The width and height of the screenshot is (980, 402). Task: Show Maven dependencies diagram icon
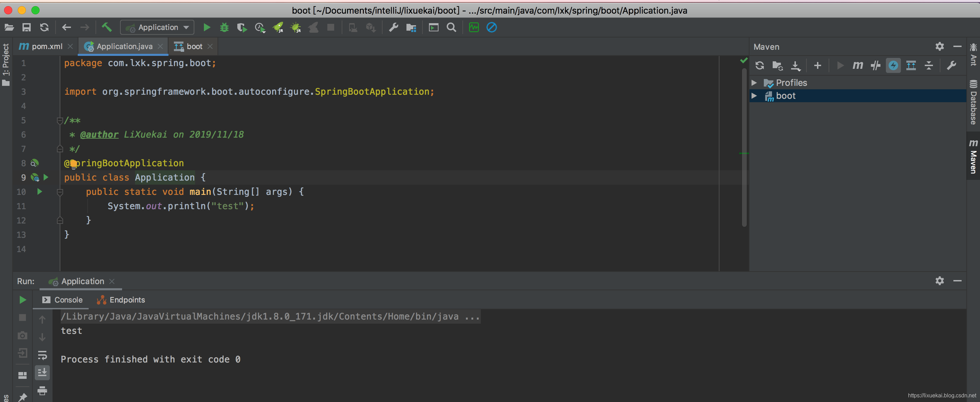click(x=911, y=65)
